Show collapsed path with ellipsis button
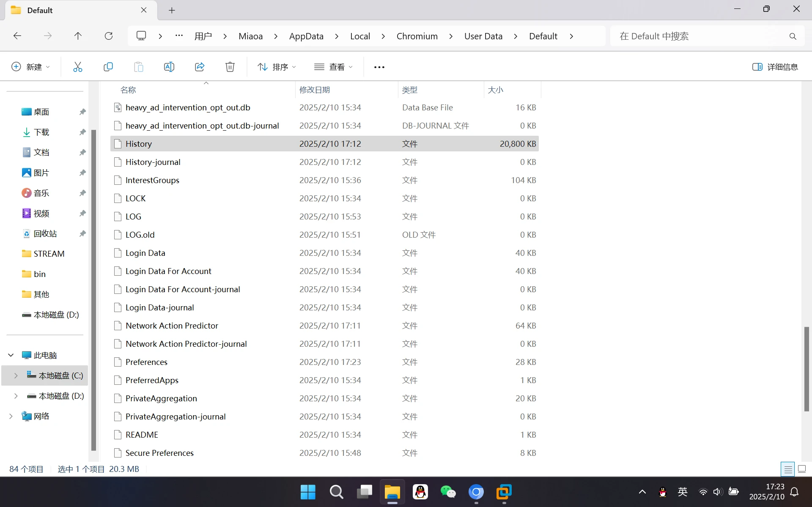812x507 pixels. (x=179, y=36)
